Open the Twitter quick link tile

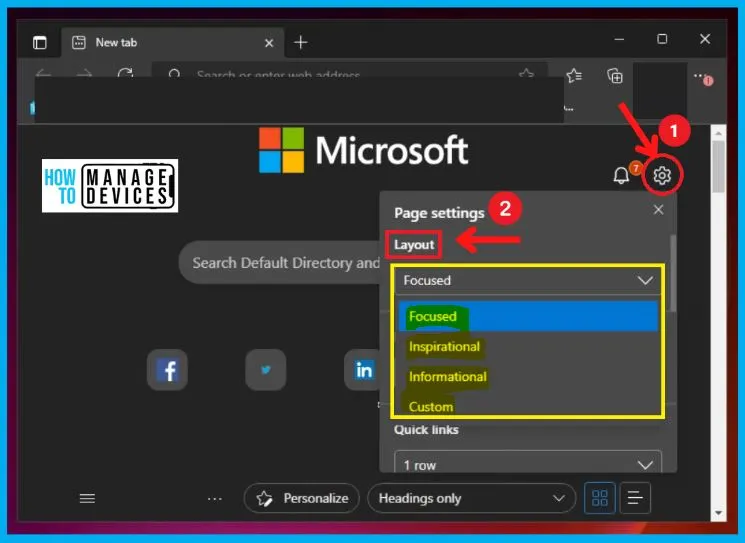pyautogui.click(x=266, y=370)
